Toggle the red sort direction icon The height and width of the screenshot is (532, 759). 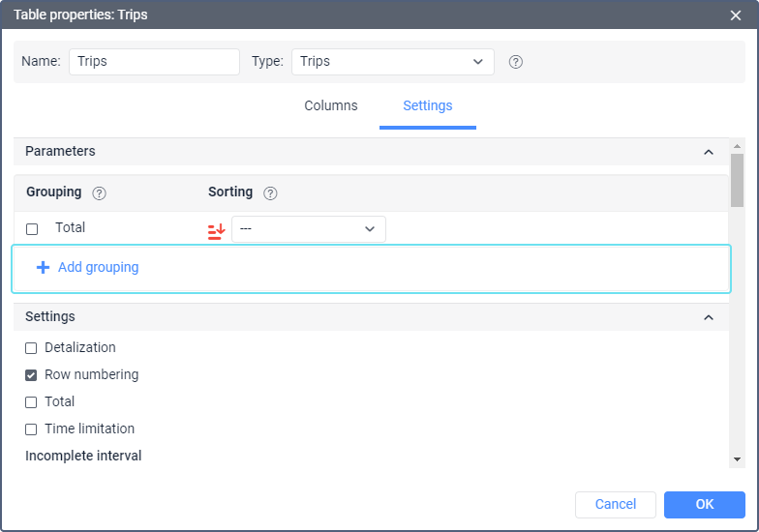coord(216,230)
